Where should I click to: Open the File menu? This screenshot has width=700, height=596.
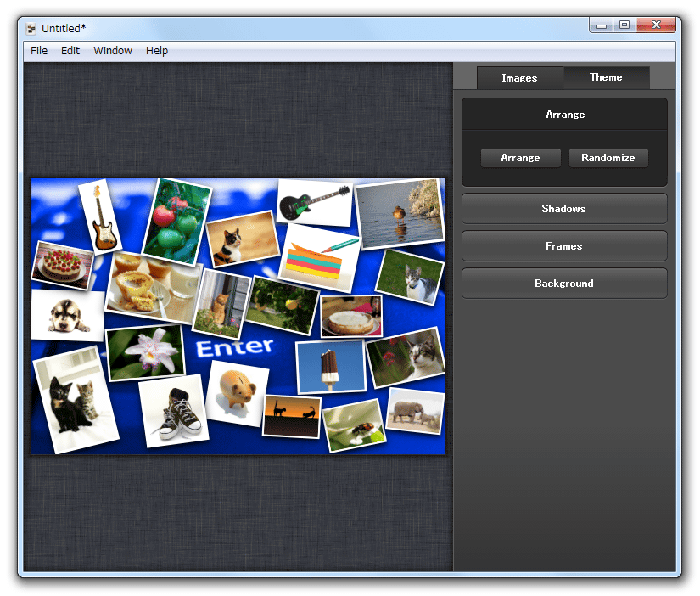(x=39, y=50)
